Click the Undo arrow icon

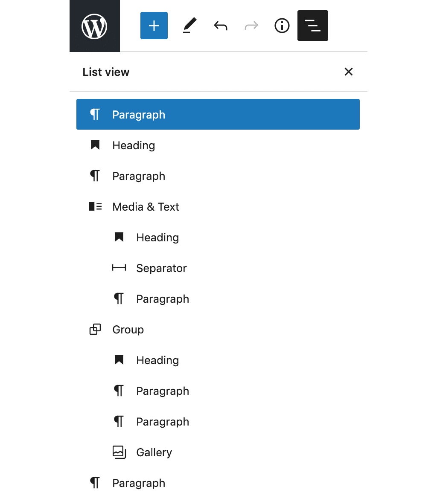point(220,26)
